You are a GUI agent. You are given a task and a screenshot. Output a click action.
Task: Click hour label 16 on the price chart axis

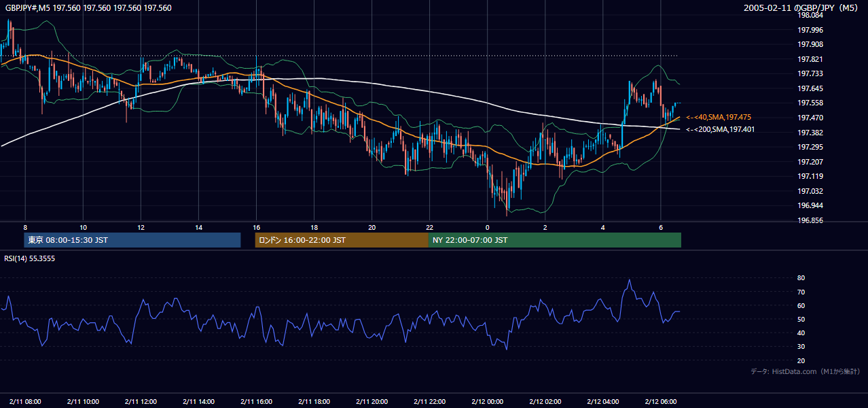click(256, 227)
